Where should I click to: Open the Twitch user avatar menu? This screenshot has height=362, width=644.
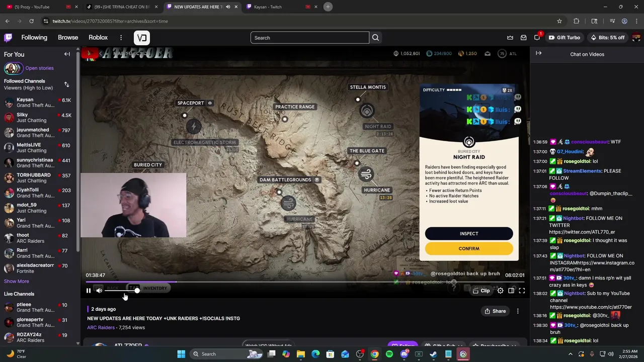point(636,38)
